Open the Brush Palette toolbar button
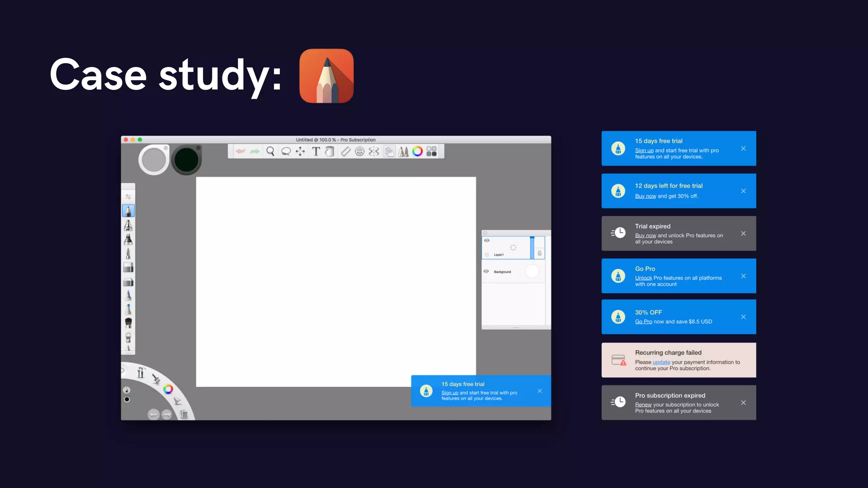The width and height of the screenshot is (868, 488). 403,151
